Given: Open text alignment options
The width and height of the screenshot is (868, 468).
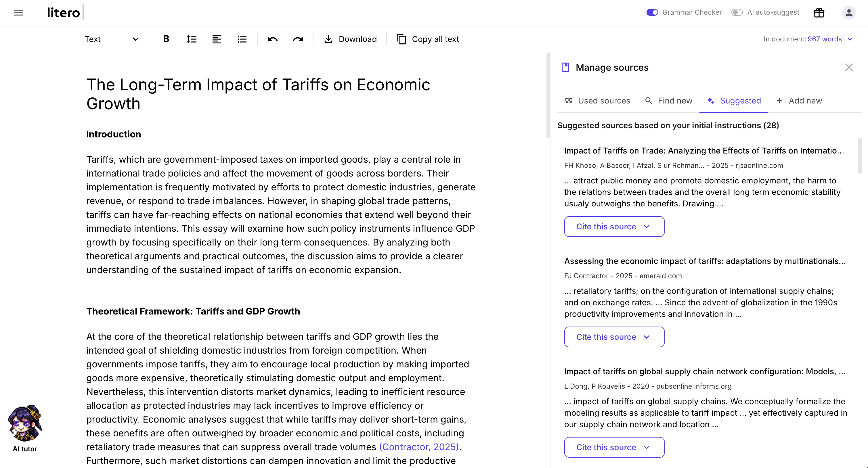Looking at the screenshot, I should 217,39.
